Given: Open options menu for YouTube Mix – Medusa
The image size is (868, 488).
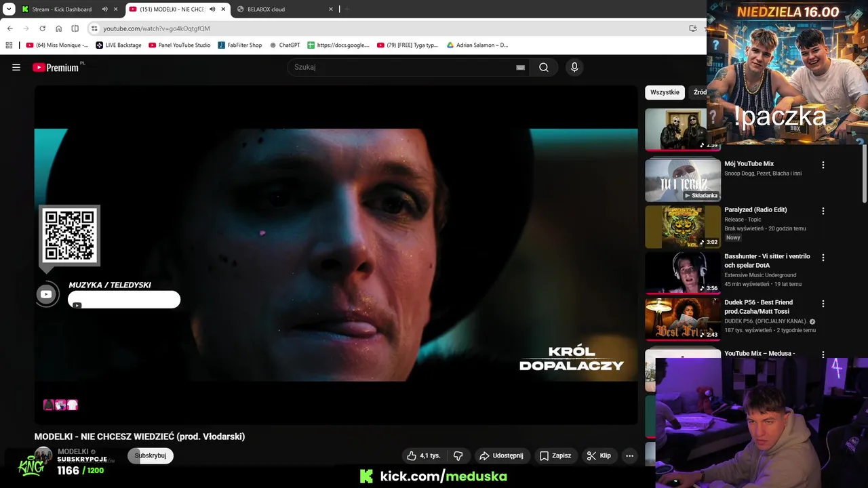Looking at the screenshot, I should tap(823, 354).
